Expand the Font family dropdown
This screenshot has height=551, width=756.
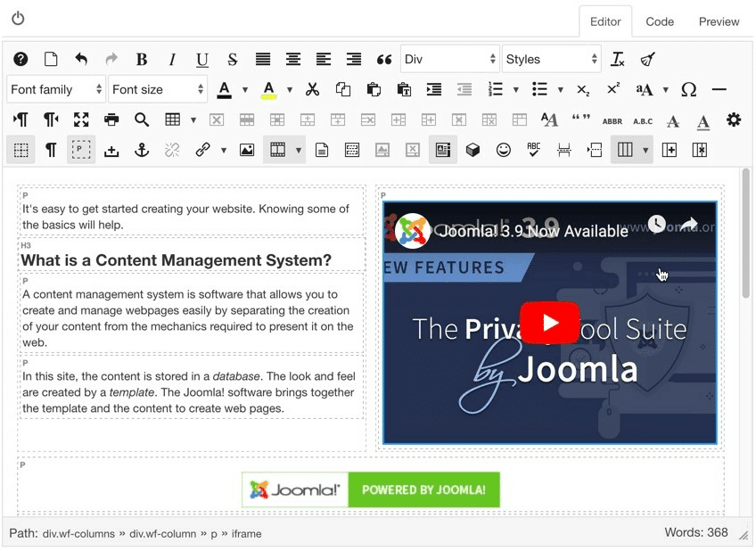[x=55, y=89]
